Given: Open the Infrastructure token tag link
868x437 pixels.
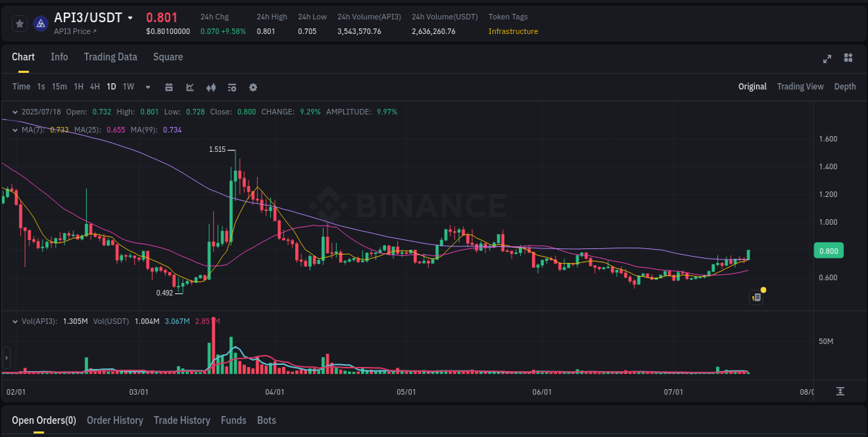Looking at the screenshot, I should pyautogui.click(x=513, y=31).
